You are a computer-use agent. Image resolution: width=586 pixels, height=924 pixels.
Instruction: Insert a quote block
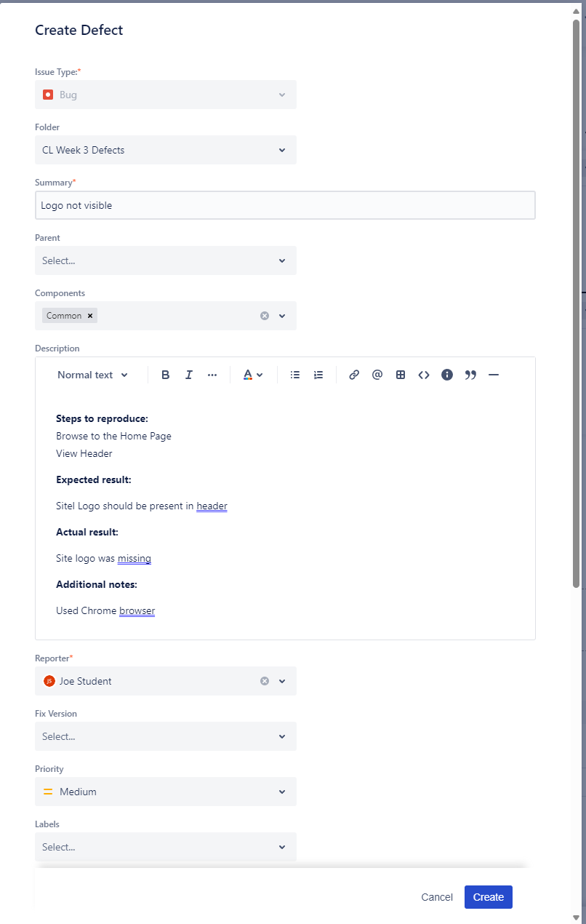[x=470, y=375]
